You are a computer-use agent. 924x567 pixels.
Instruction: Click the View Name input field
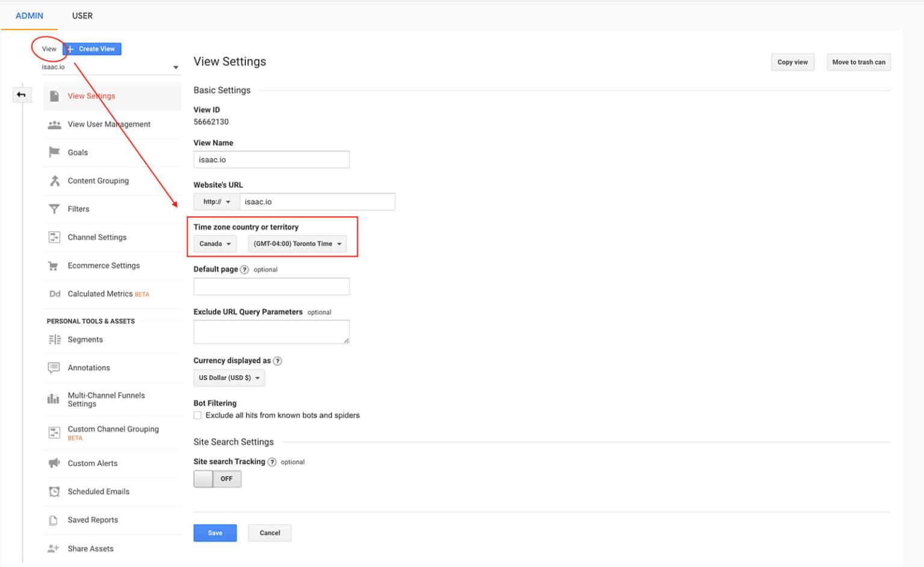tap(271, 159)
